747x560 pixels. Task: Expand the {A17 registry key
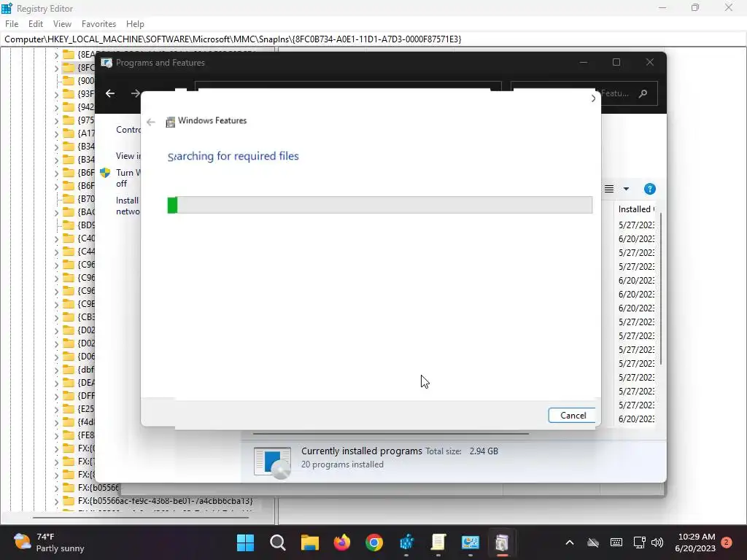point(56,134)
